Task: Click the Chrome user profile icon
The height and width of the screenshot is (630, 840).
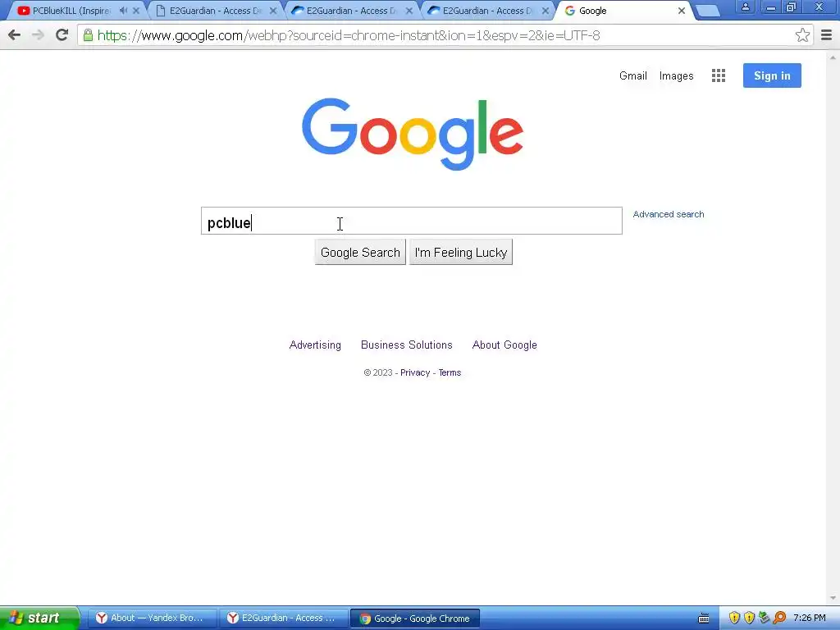Action: [x=745, y=7]
